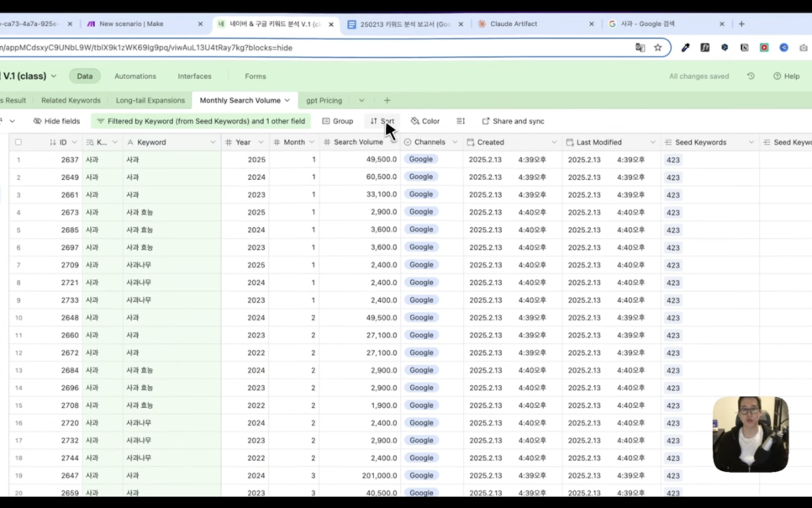Click the Group button
The height and width of the screenshot is (508, 812).
(x=338, y=121)
